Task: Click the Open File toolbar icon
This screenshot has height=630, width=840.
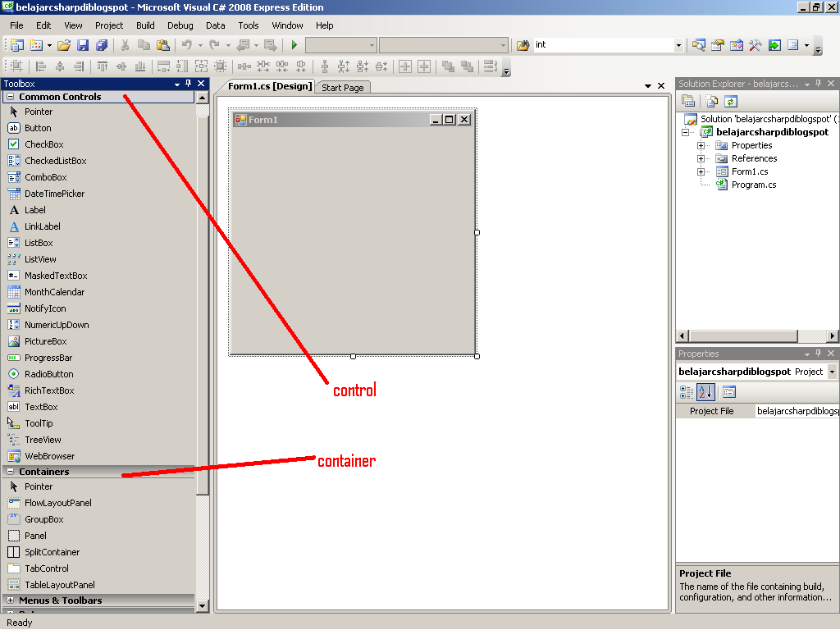Action: (x=64, y=45)
